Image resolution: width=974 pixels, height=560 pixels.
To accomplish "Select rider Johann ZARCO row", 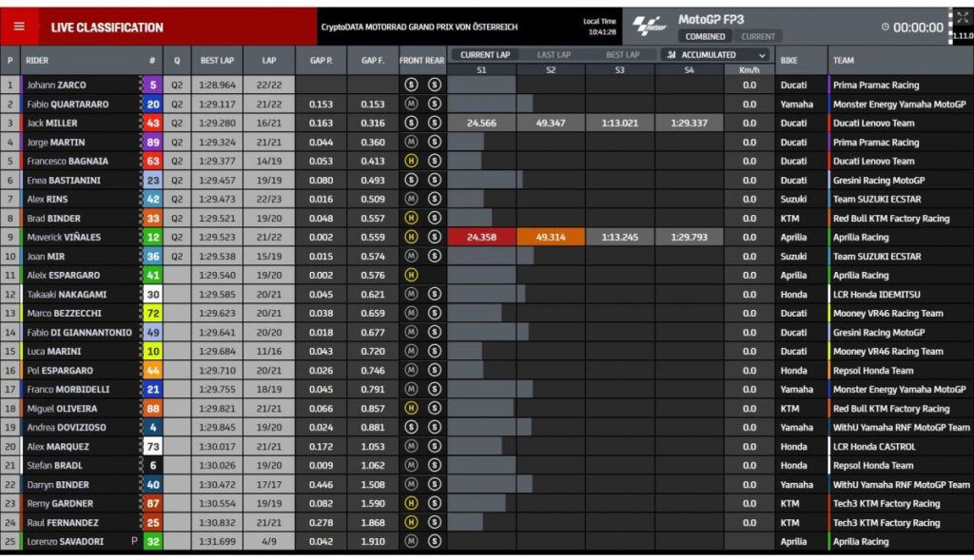I will pyautogui.click(x=487, y=85).
